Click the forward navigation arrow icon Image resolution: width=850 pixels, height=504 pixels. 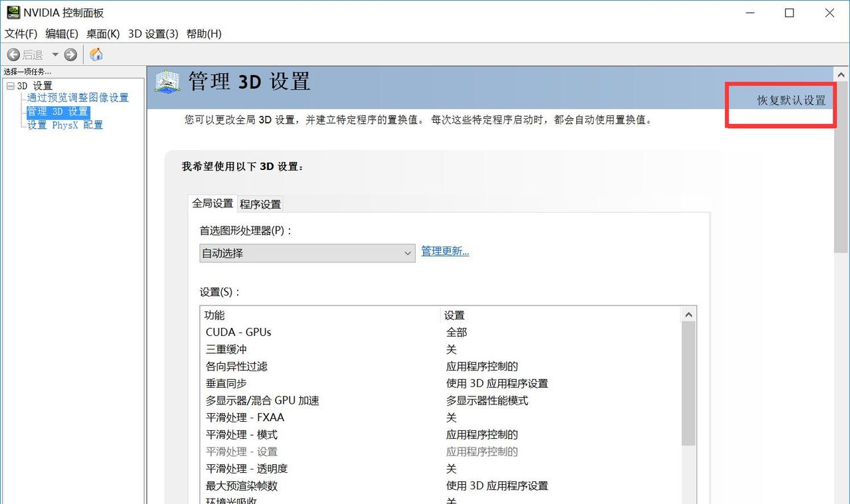[69, 54]
